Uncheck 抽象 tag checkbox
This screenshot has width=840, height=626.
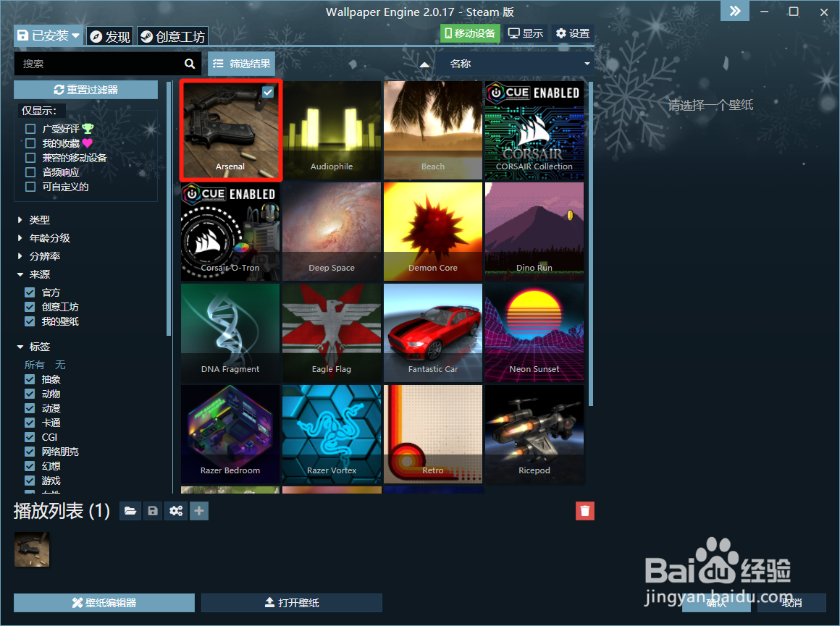coord(30,379)
